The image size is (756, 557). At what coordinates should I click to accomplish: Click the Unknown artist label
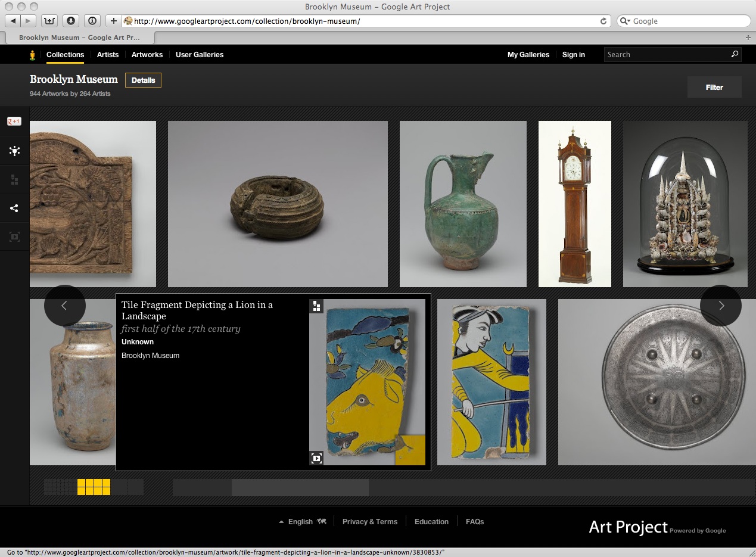tap(138, 342)
